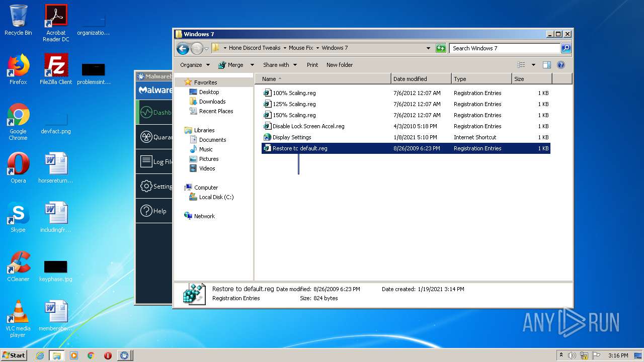Open the Recycle Bin desktop icon
The image size is (644, 362).
click(18, 20)
